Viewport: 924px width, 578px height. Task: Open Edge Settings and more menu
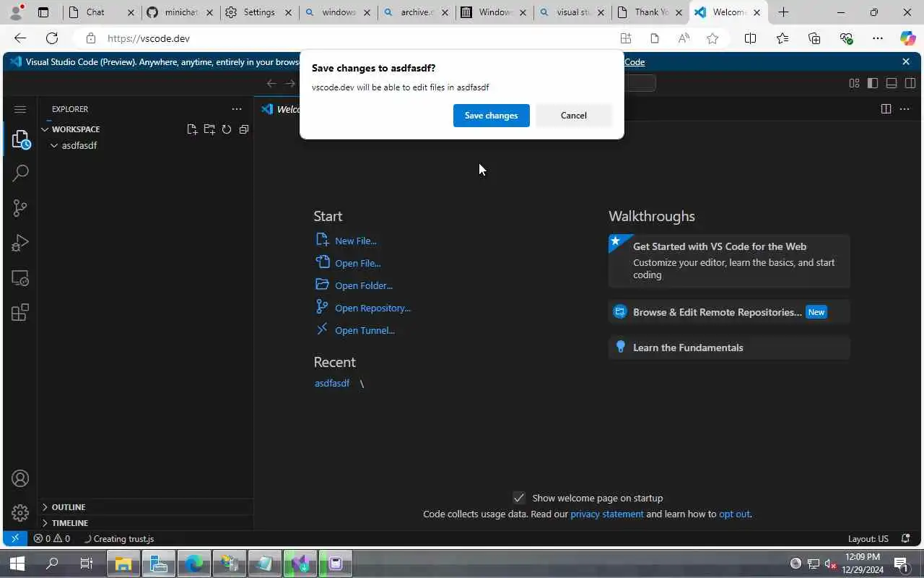point(878,38)
